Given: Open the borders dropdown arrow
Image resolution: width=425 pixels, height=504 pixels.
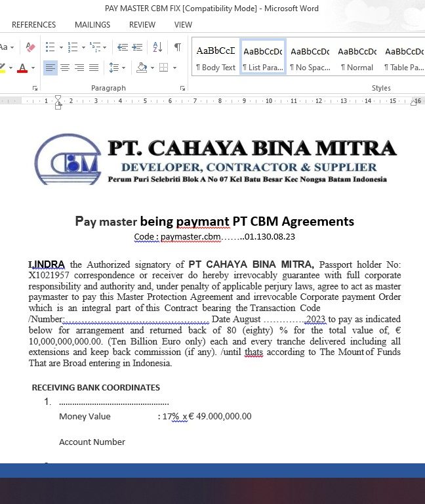Looking at the screenshot, I should click(x=174, y=68).
